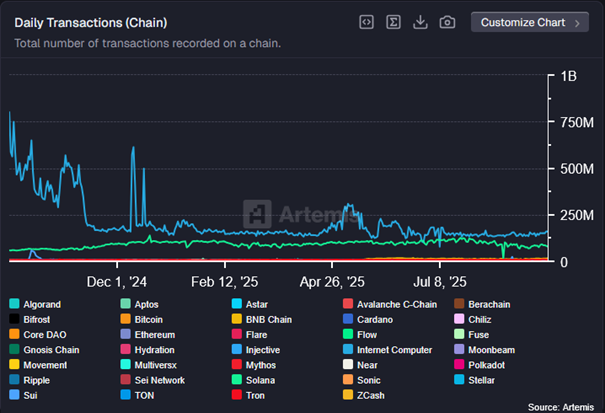Toggle the BNB Chain series

(262, 319)
